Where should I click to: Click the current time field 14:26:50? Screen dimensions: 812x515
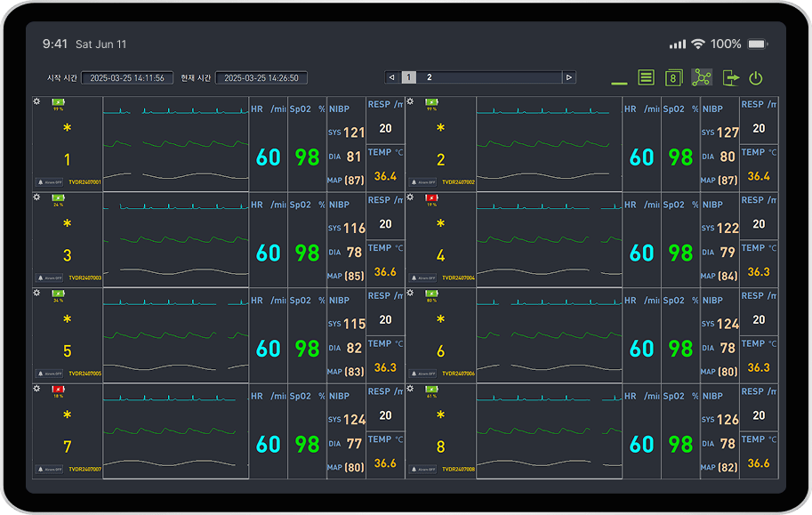261,77
